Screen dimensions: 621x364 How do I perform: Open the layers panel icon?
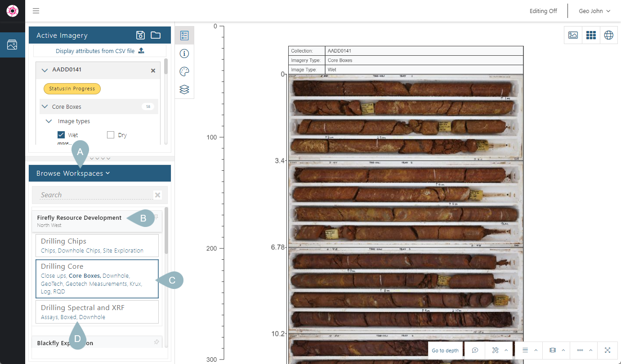click(x=184, y=89)
